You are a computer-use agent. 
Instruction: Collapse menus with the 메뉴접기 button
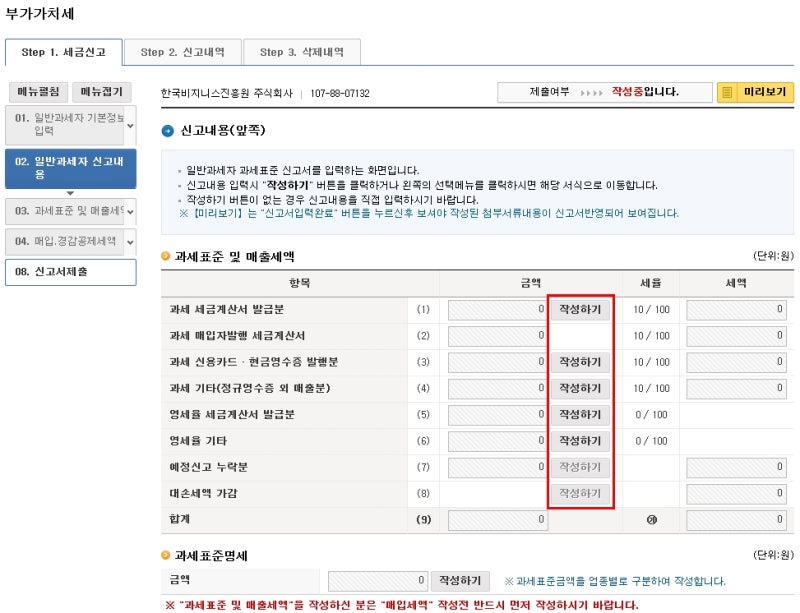pos(99,90)
